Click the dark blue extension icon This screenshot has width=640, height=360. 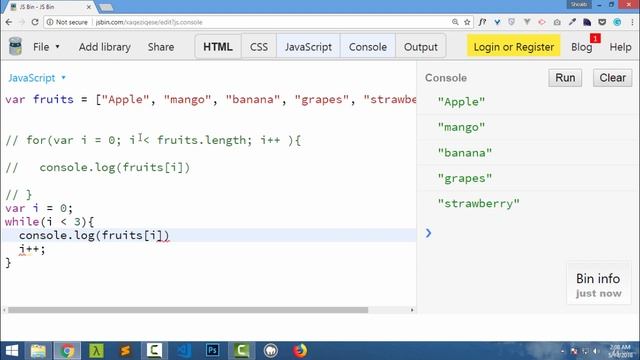[x=587, y=22]
